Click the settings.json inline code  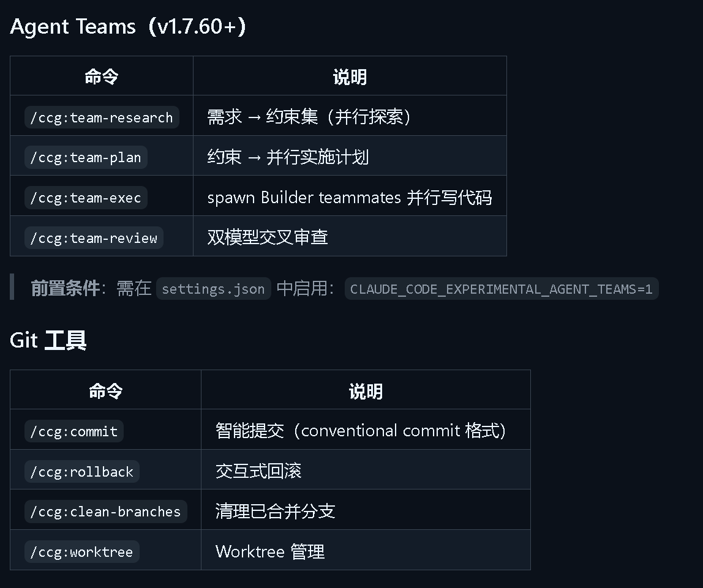213,289
